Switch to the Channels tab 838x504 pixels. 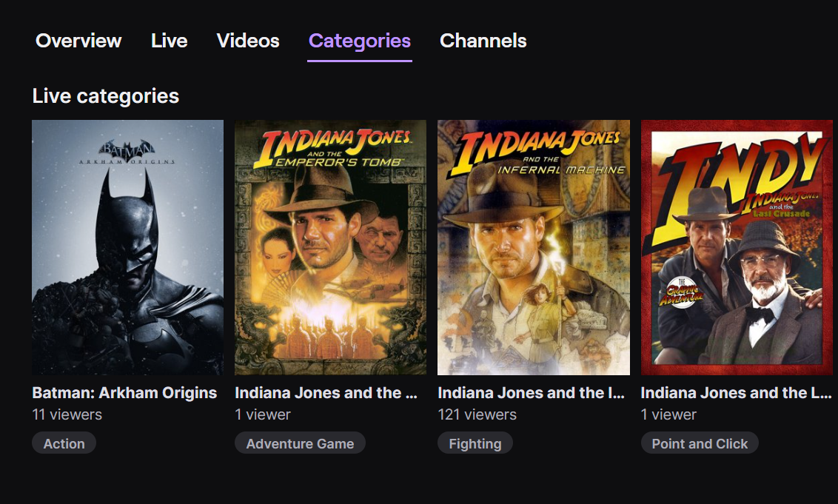(x=483, y=41)
